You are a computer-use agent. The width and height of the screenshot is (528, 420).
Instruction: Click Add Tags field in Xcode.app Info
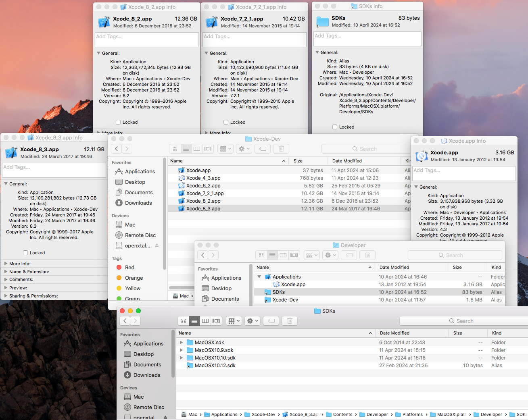tap(465, 173)
